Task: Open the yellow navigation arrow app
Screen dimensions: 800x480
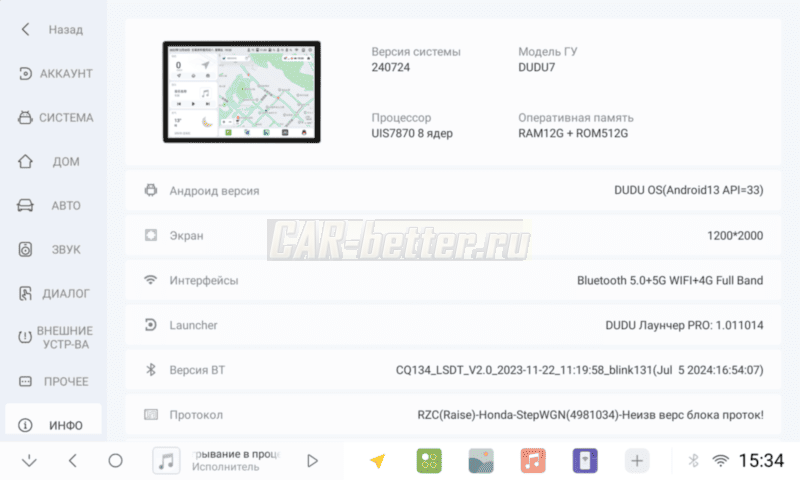Action: (x=377, y=461)
